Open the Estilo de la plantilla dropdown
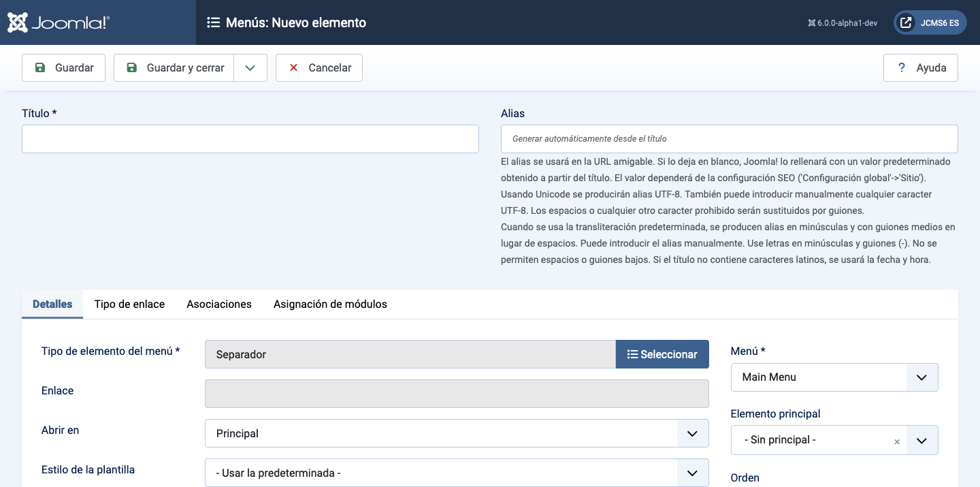The image size is (980, 487). click(x=457, y=473)
